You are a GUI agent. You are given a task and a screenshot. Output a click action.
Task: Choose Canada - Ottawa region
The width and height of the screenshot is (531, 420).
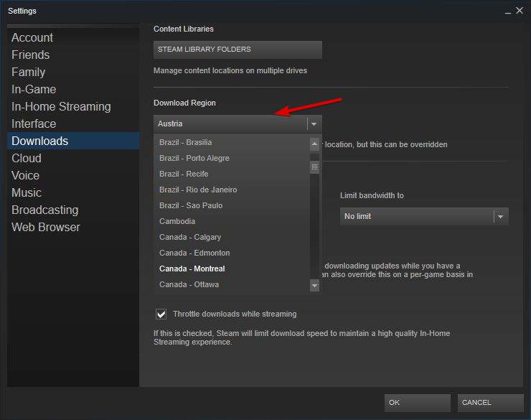[x=232, y=284]
